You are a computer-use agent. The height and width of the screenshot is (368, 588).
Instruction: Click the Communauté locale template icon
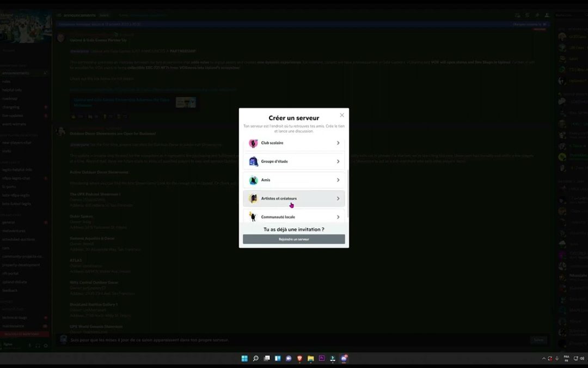(253, 216)
